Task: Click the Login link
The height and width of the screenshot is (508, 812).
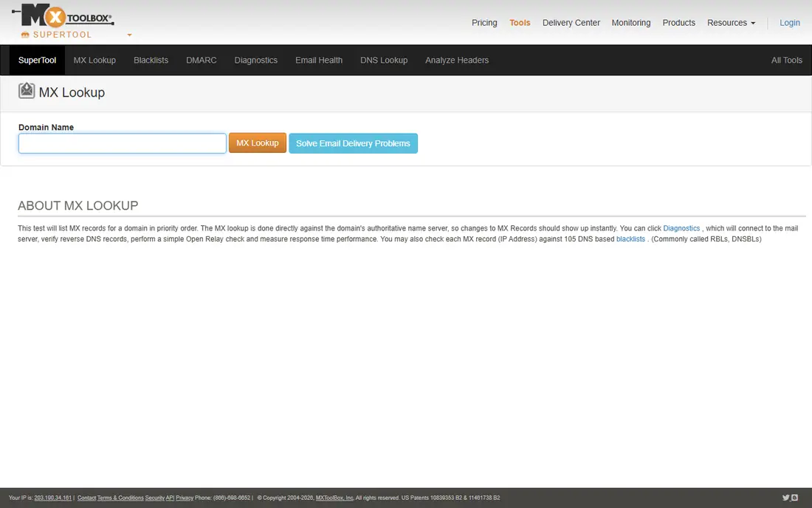Action: 790,23
